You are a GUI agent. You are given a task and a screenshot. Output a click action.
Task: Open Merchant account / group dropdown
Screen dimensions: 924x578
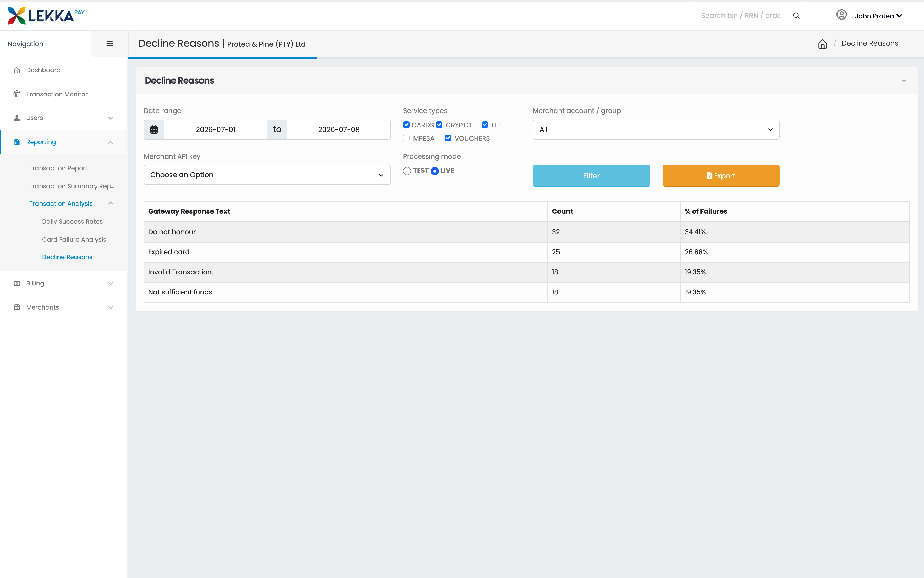[x=656, y=129]
